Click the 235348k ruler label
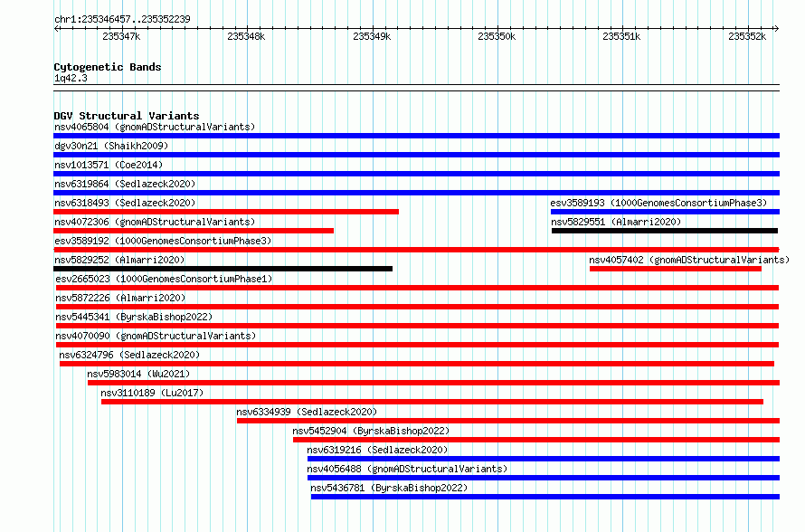805x532 pixels. pyautogui.click(x=246, y=36)
